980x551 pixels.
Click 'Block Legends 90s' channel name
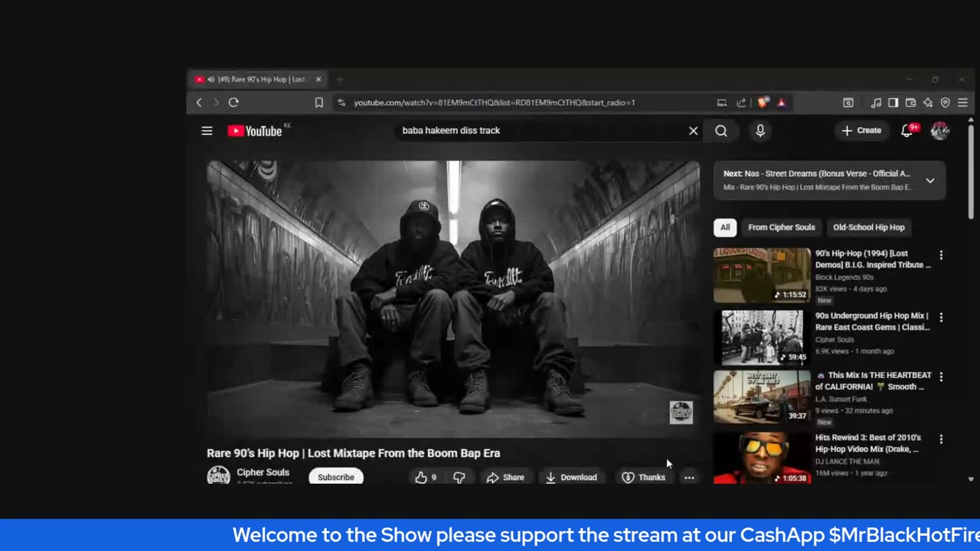(844, 277)
